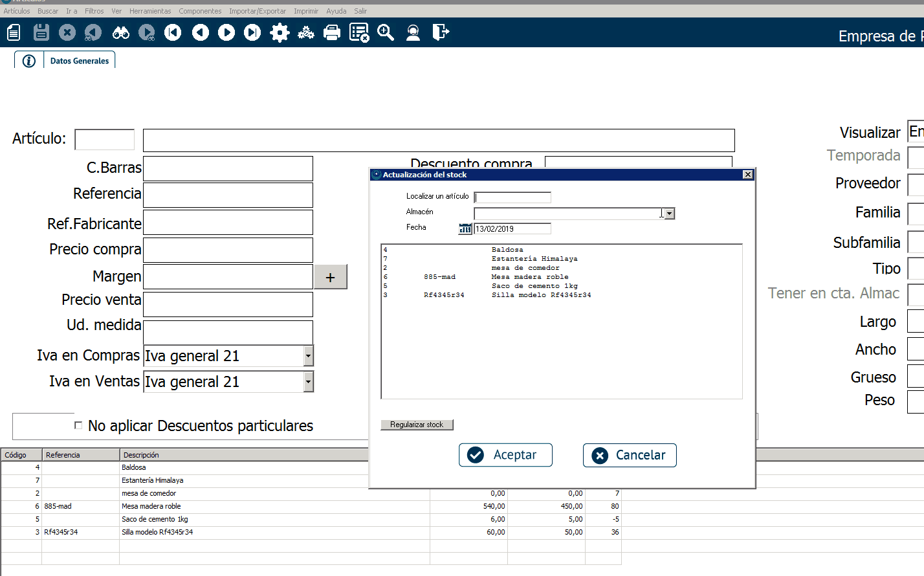Viewport: 924px width, 576px height.
Task: Click the Localizar un artículo input field
Action: [512, 197]
